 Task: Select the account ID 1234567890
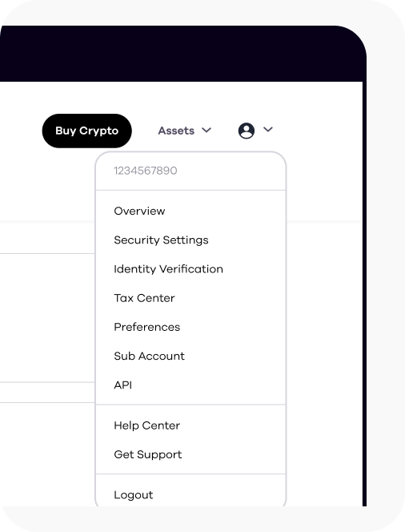pyautogui.click(x=146, y=171)
